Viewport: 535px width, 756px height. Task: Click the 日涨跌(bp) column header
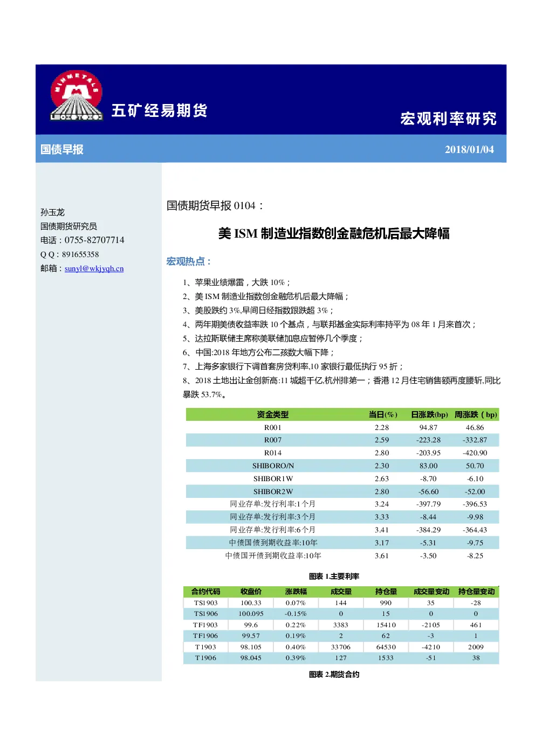coord(429,414)
